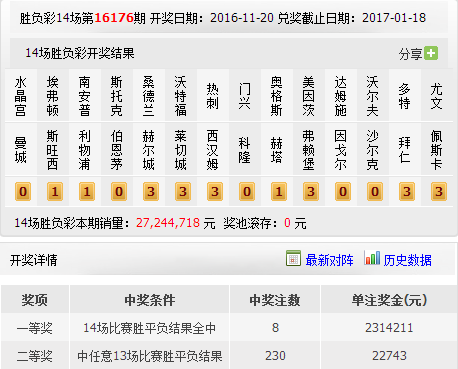
Task: Select the result badge under 拜仁
Action: click(407, 192)
